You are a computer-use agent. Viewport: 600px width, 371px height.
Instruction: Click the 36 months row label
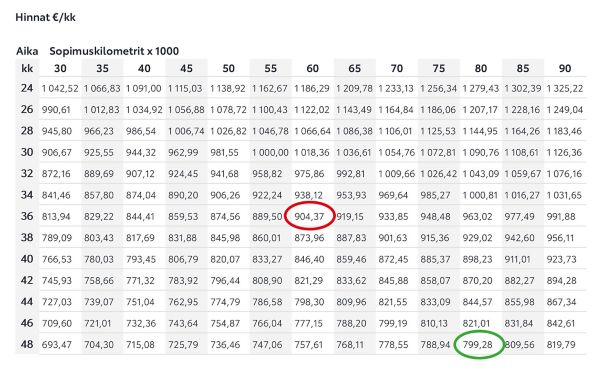coord(27,216)
